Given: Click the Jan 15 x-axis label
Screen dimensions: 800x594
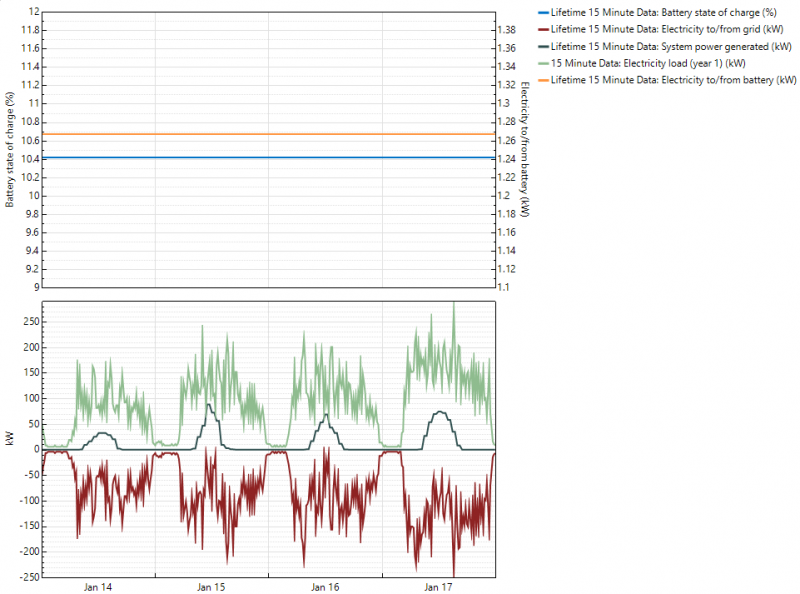Looking at the screenshot, I should point(212,587).
